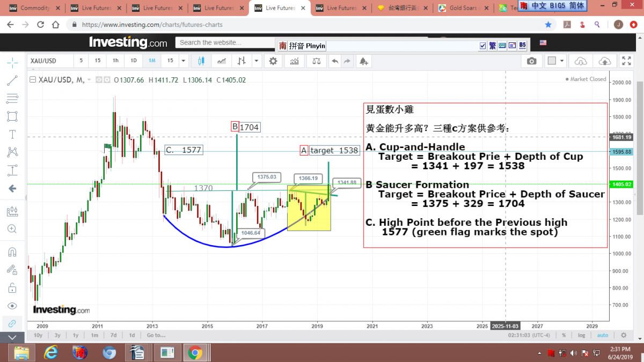Screen dimensions: 644x362
Task: Undo last chart action
Action: [335, 61]
